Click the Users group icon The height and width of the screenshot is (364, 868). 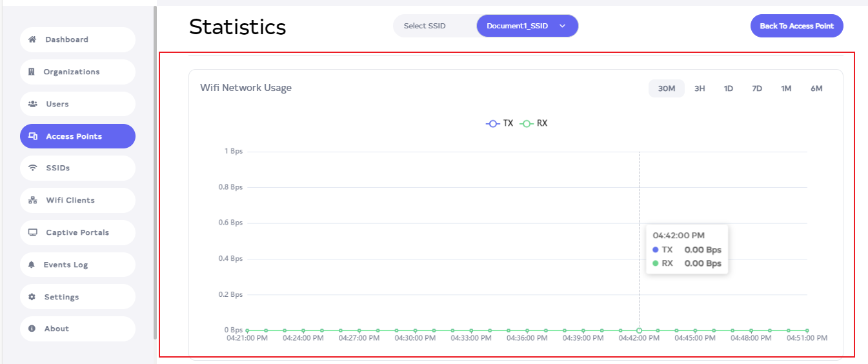pos(33,104)
